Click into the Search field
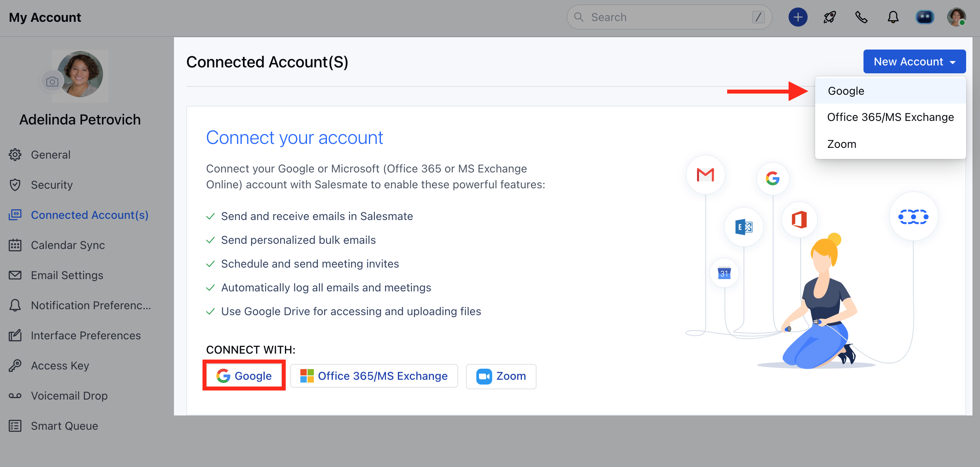 pos(669,17)
